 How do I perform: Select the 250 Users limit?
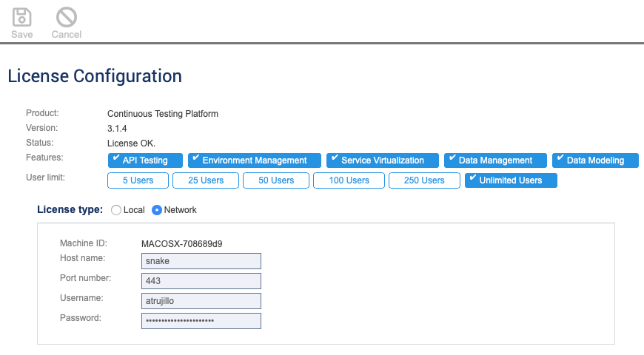(424, 180)
